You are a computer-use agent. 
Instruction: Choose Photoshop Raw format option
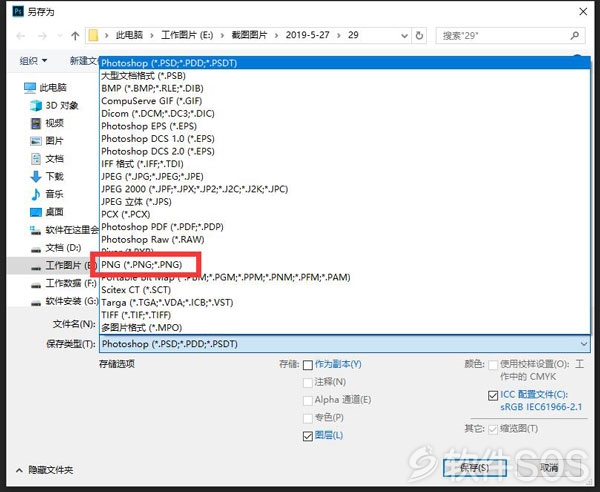[345, 239]
